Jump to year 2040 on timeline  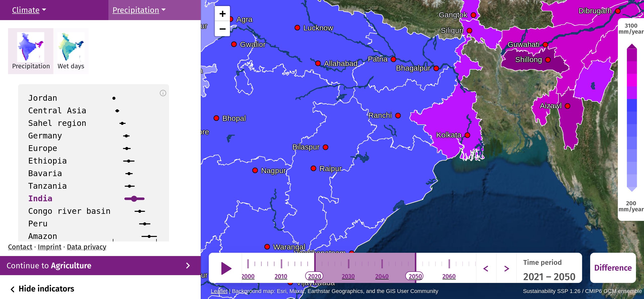coord(382,276)
